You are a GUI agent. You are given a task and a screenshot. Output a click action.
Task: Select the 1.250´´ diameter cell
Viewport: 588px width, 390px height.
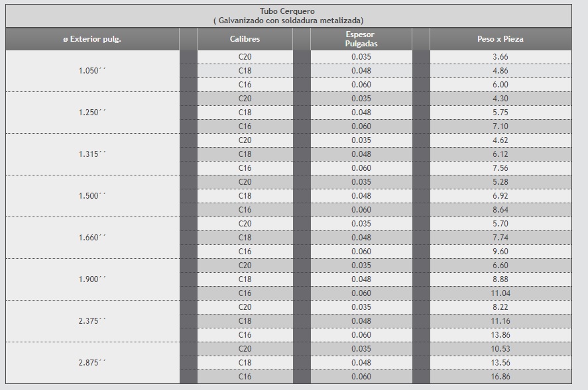point(92,113)
